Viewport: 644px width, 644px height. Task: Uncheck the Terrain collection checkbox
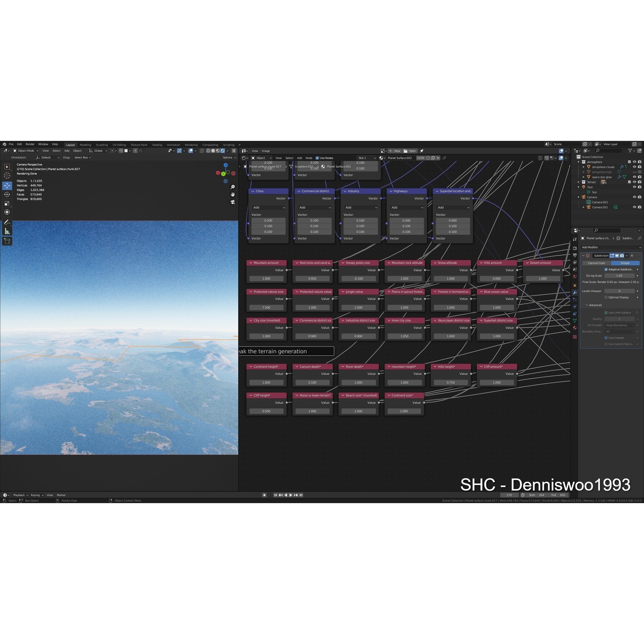[629, 182]
